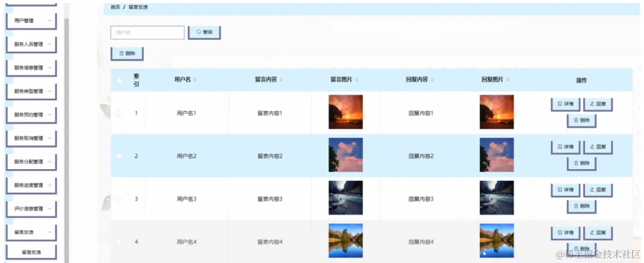Sort by 留言内容 column arrows
Screen dimensions: 644x263
[281, 80]
